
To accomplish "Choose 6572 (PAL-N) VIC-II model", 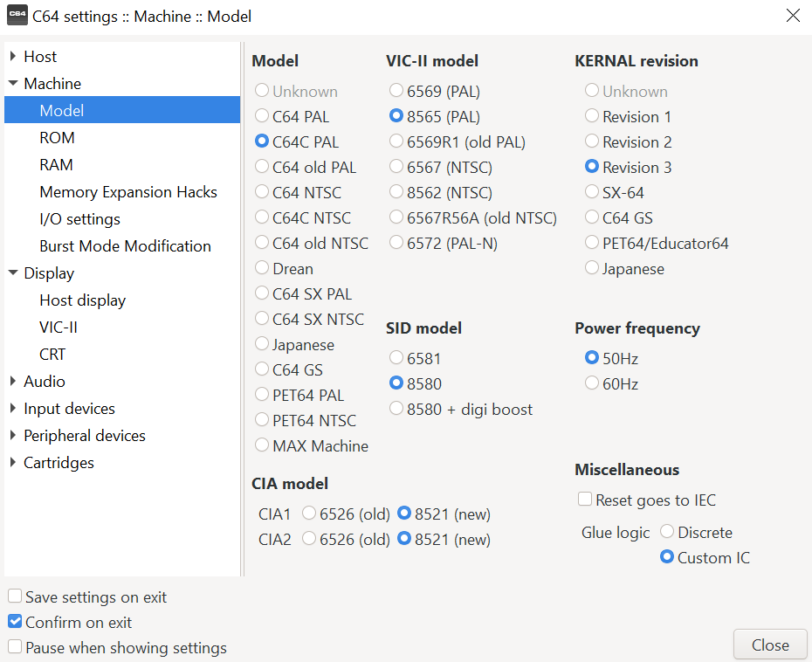I will (x=443, y=243).
